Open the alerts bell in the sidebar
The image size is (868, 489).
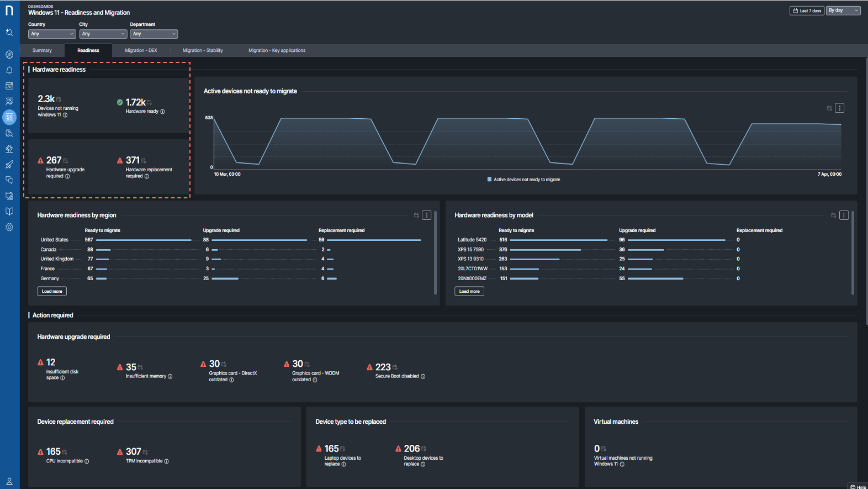(9, 70)
